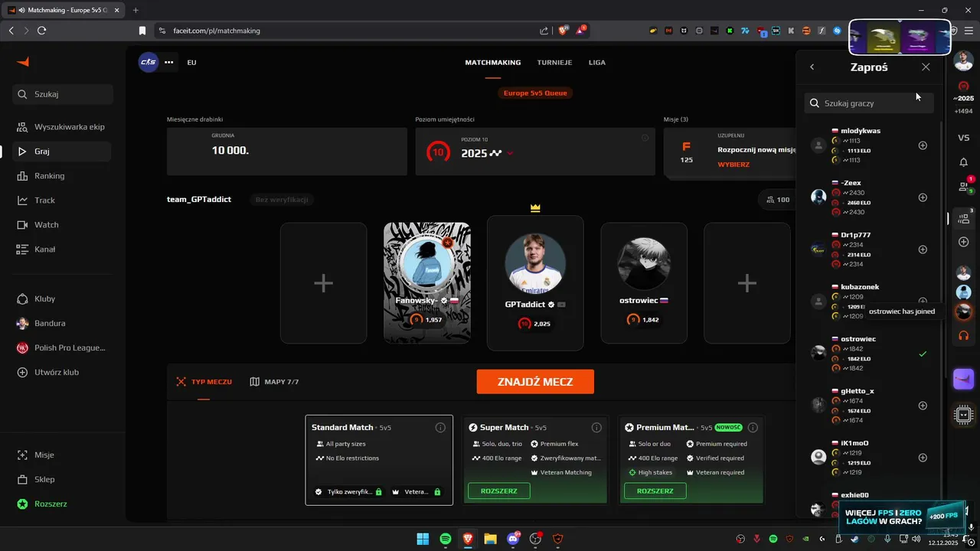Invite mlodykwas with plus button
The image size is (980, 551).
pyautogui.click(x=923, y=145)
